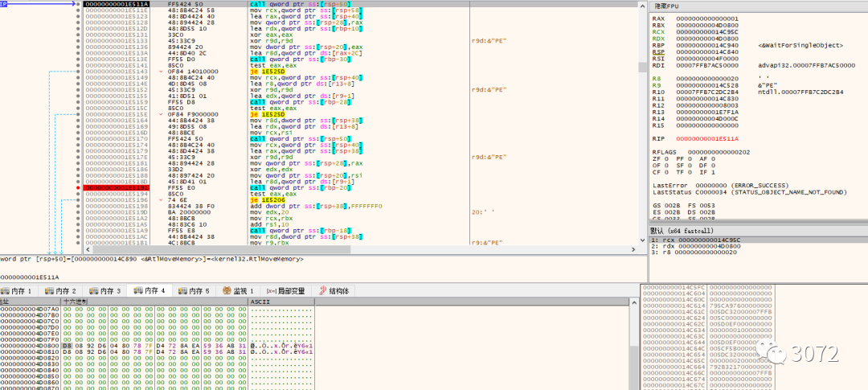
Task: Select stack entry at address 14C614
Action: coord(674,306)
